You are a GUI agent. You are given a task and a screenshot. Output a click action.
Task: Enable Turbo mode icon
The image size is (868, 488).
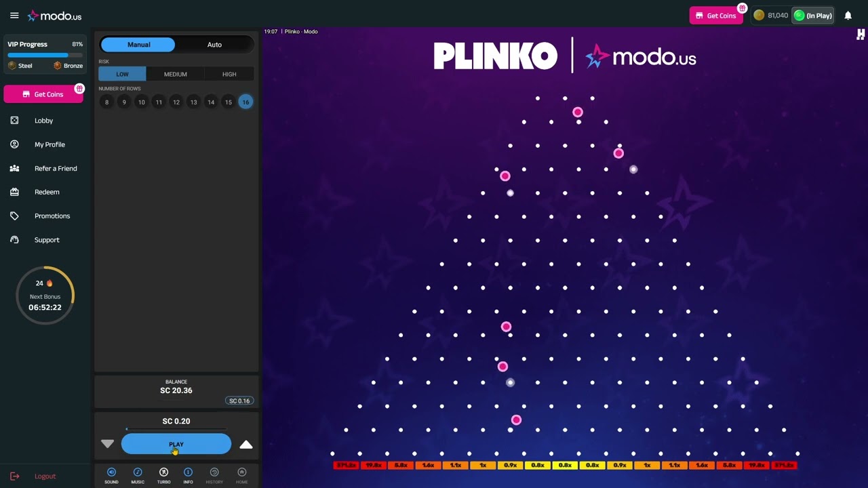(x=163, y=472)
